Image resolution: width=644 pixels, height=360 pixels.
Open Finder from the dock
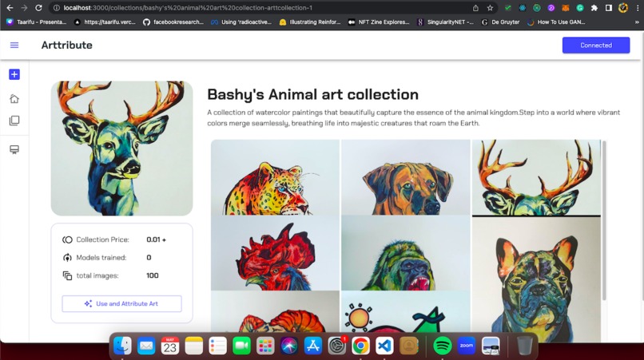[x=122, y=346]
